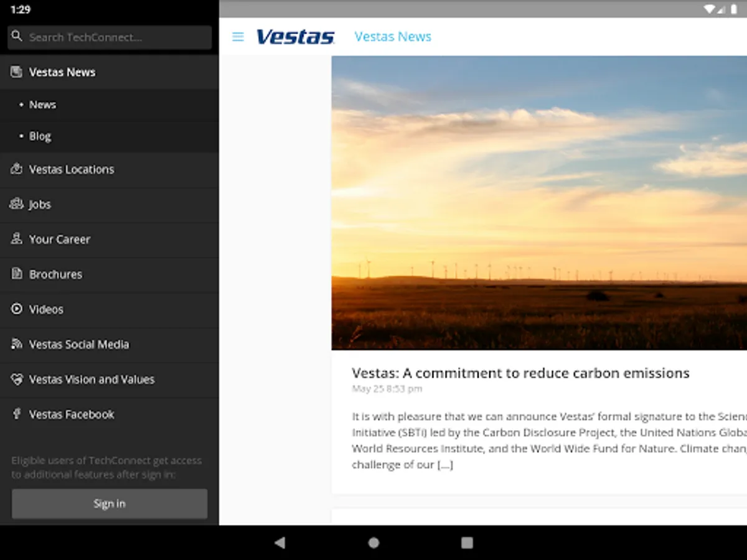This screenshot has width=747, height=560.
Task: Open Vestas Social Media label
Action: pos(79,344)
